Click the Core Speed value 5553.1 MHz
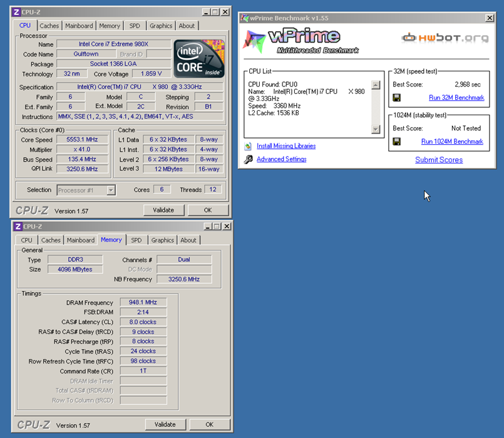The image size is (504, 438). point(82,140)
